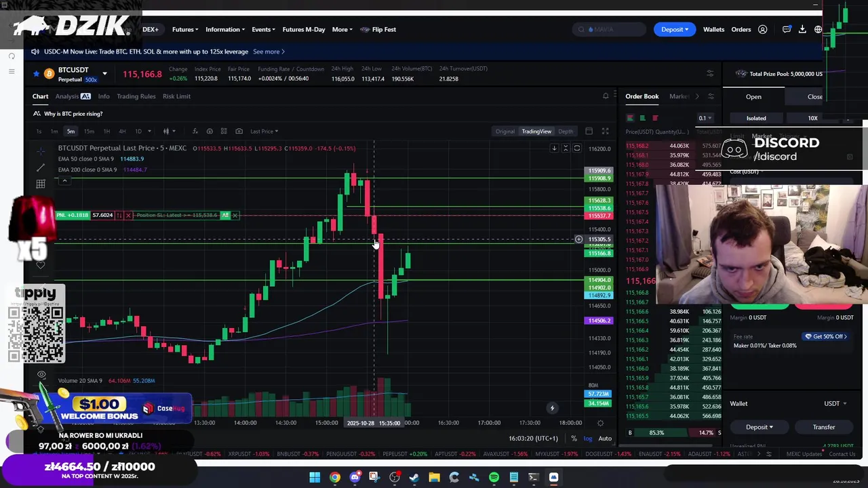Viewport: 868px width, 488px height.
Task: Open the language globe icon
Action: (x=818, y=29)
